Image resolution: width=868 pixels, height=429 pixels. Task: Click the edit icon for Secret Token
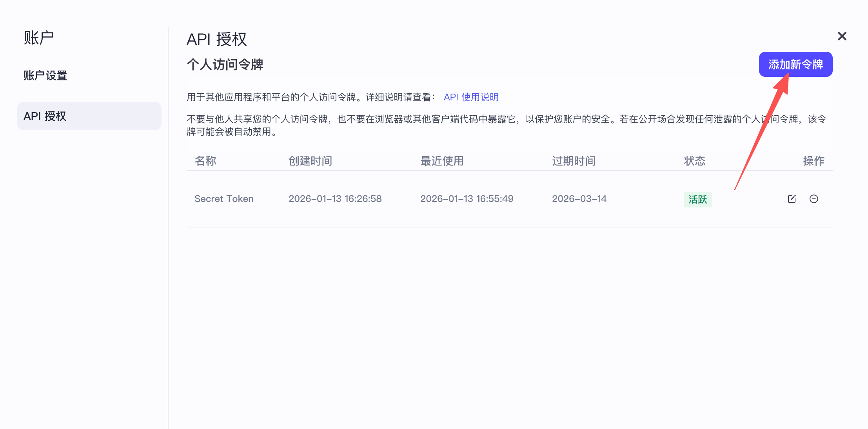click(x=791, y=199)
